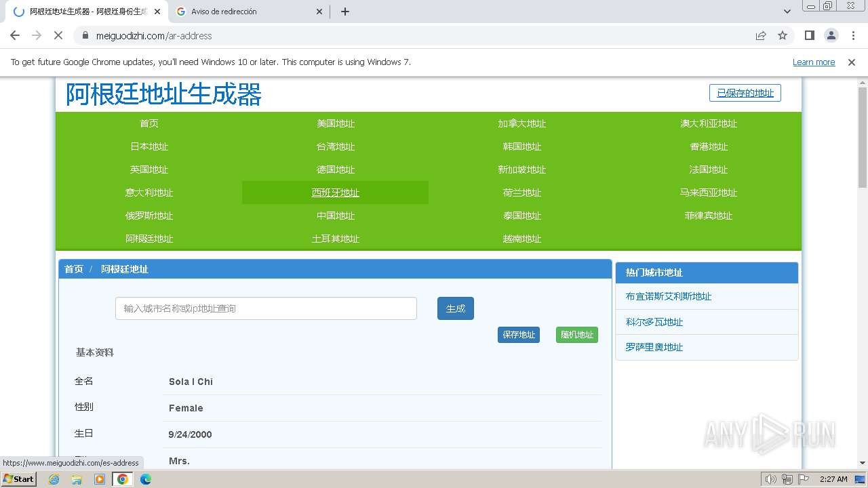
Task: Open 香港地址 menu item
Action: tap(709, 146)
